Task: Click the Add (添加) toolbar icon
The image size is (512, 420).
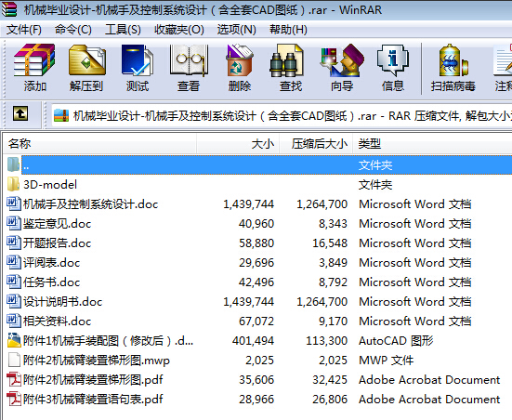Action: point(34,60)
